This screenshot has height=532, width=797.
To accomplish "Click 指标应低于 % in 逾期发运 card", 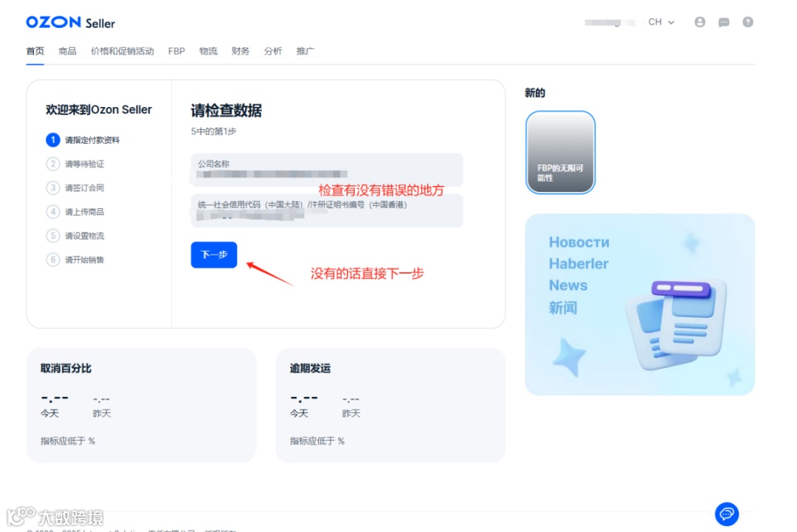I will pos(317,441).
